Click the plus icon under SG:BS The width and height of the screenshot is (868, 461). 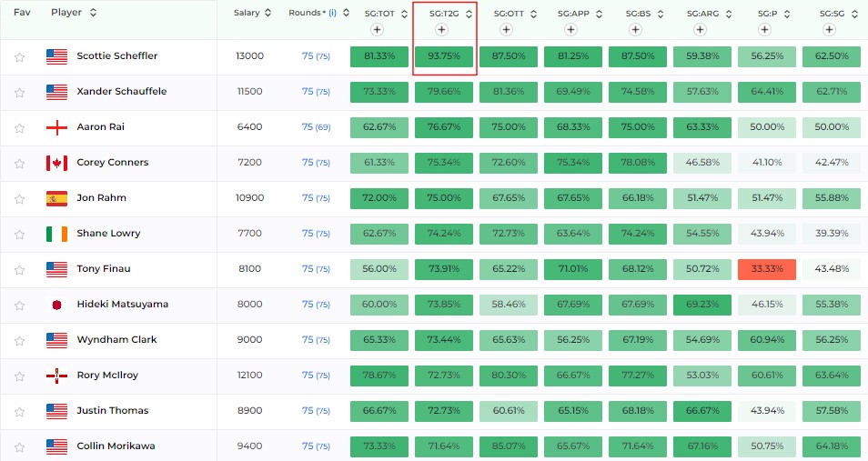coord(635,30)
